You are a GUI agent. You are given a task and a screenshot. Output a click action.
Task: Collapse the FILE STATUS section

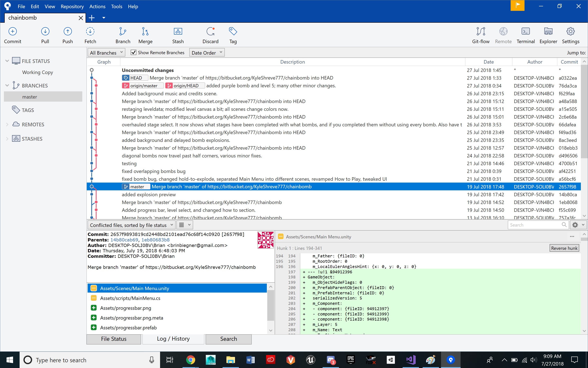(x=7, y=61)
